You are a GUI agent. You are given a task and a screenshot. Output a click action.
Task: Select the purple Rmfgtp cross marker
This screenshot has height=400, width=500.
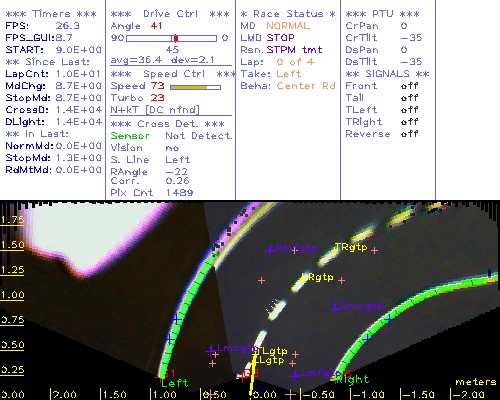pos(270,249)
